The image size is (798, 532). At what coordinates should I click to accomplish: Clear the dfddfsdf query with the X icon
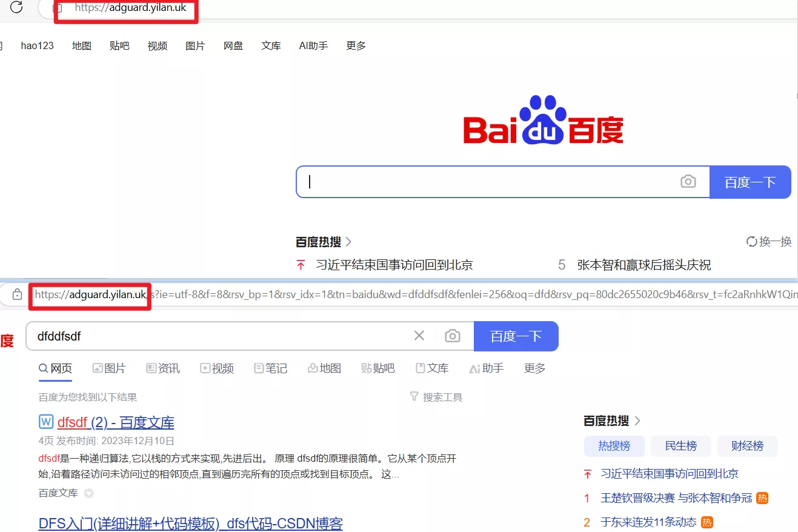pyautogui.click(x=419, y=336)
